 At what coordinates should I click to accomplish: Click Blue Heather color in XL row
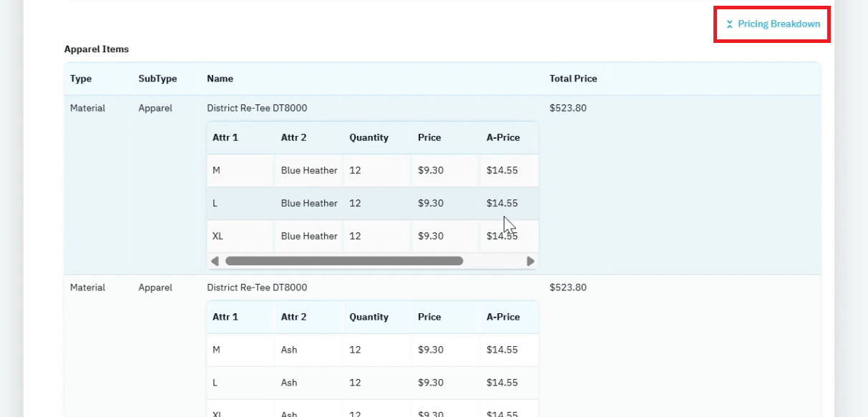click(309, 236)
